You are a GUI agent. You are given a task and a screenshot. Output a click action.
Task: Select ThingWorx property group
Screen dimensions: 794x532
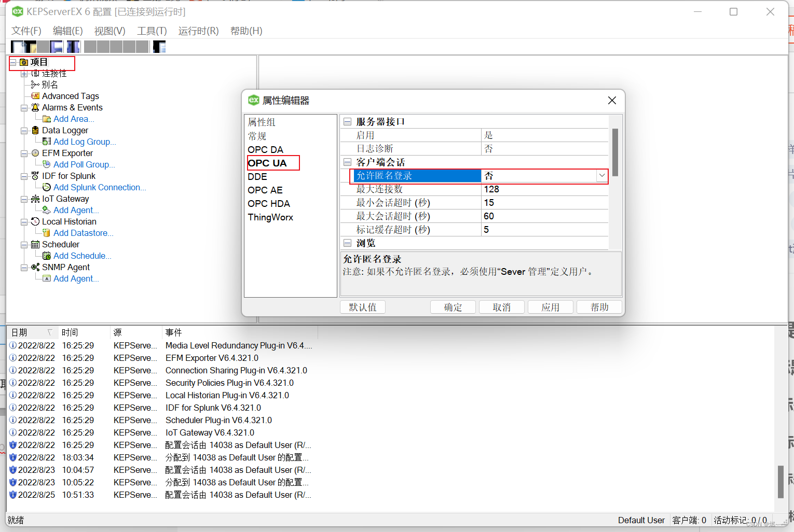[x=270, y=217]
